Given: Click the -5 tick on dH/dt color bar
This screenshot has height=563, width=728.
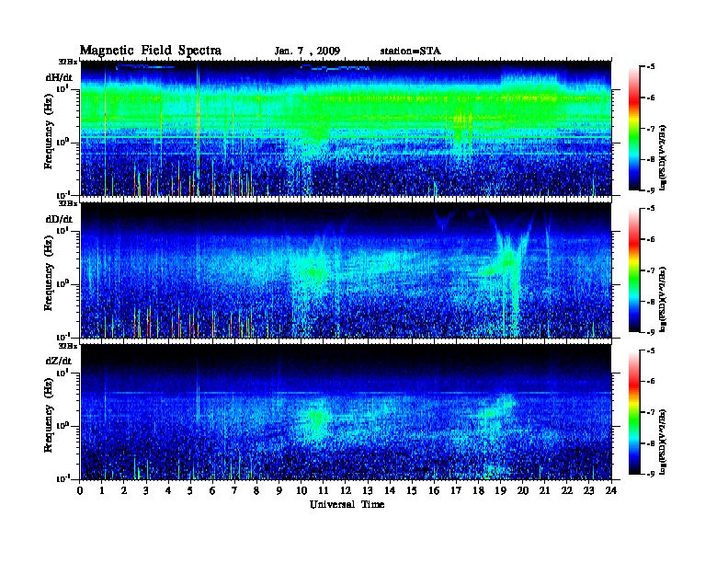Looking at the screenshot, I should coord(651,67).
